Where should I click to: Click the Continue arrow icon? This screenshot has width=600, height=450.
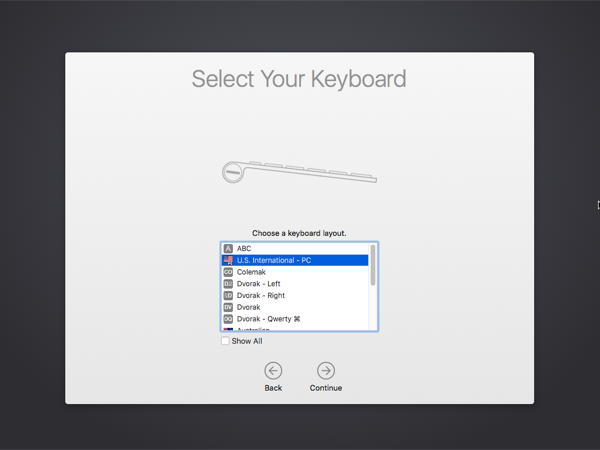(x=325, y=371)
